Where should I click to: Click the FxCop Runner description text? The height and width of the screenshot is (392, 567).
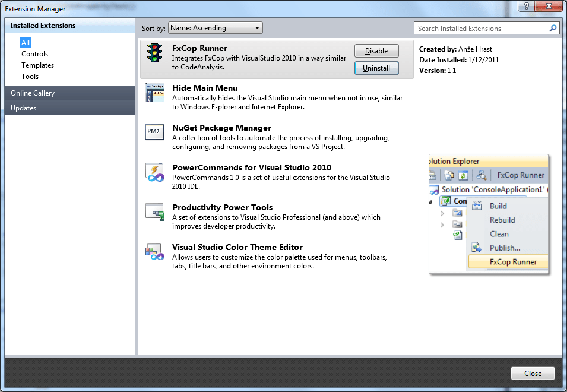point(259,62)
